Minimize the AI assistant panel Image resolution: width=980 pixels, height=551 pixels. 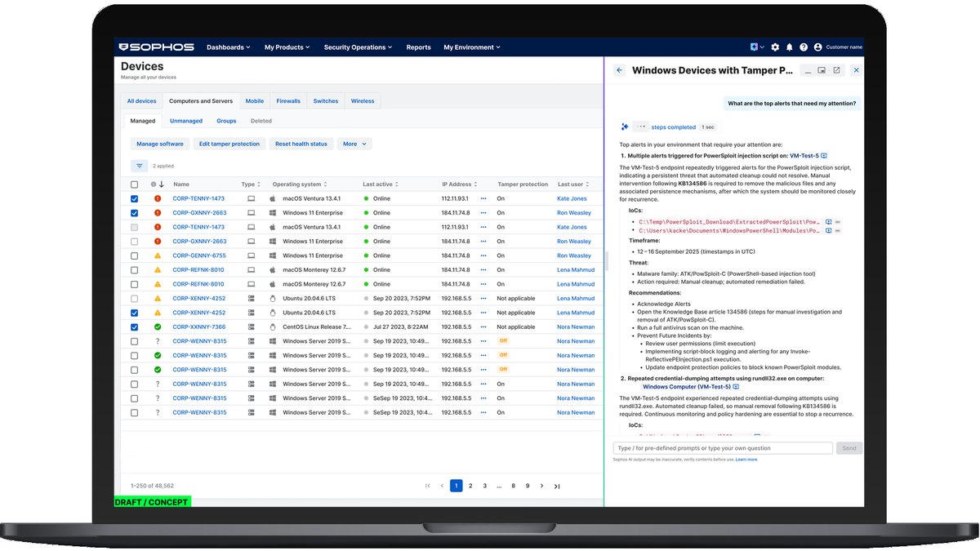click(x=808, y=70)
